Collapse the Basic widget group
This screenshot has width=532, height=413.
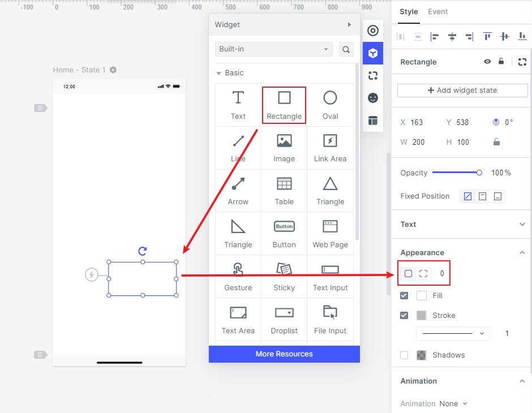(219, 73)
